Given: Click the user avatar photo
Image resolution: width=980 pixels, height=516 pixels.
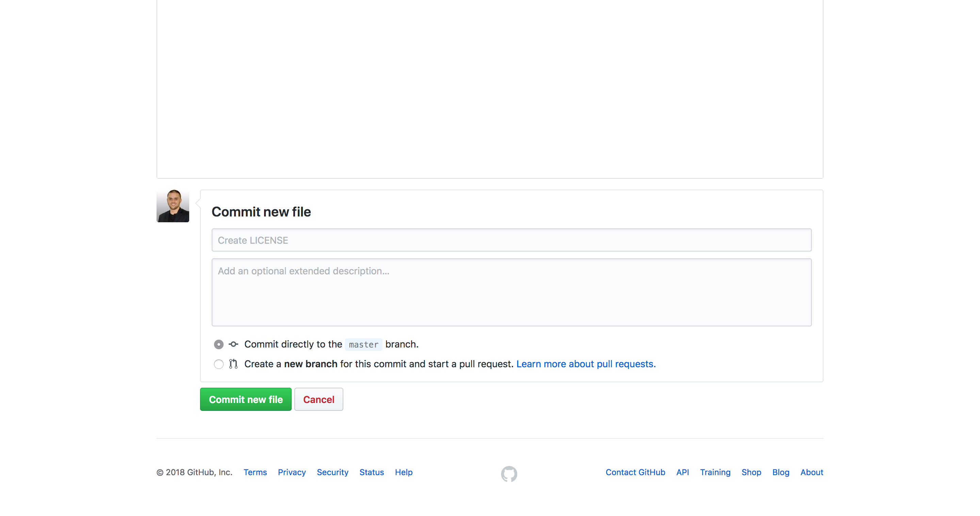Looking at the screenshot, I should tap(173, 206).
